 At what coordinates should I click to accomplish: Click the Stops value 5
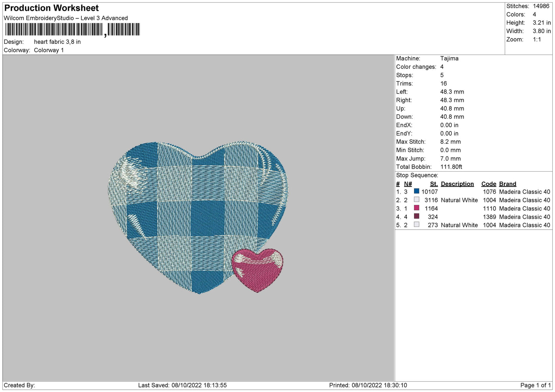442,75
